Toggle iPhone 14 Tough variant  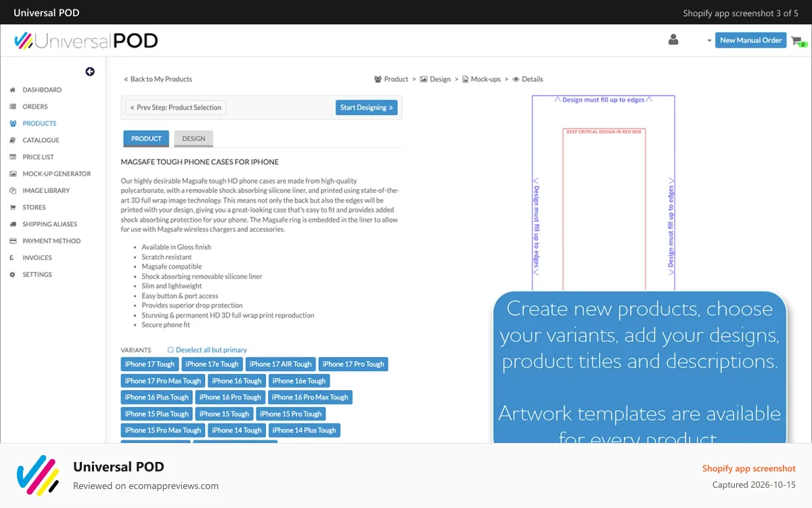237,430
